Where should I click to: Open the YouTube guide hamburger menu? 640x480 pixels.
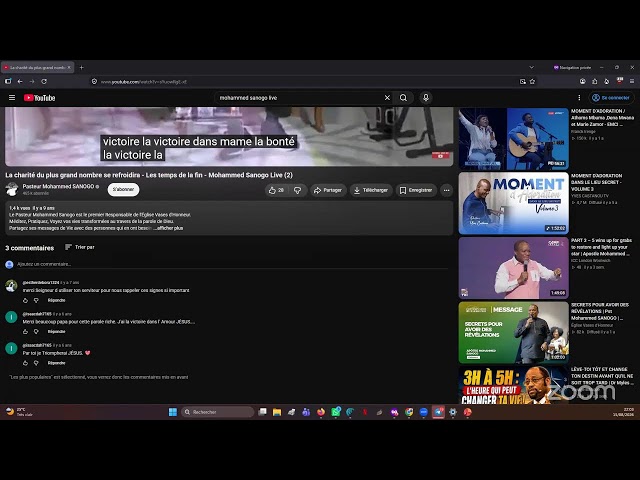(12, 98)
